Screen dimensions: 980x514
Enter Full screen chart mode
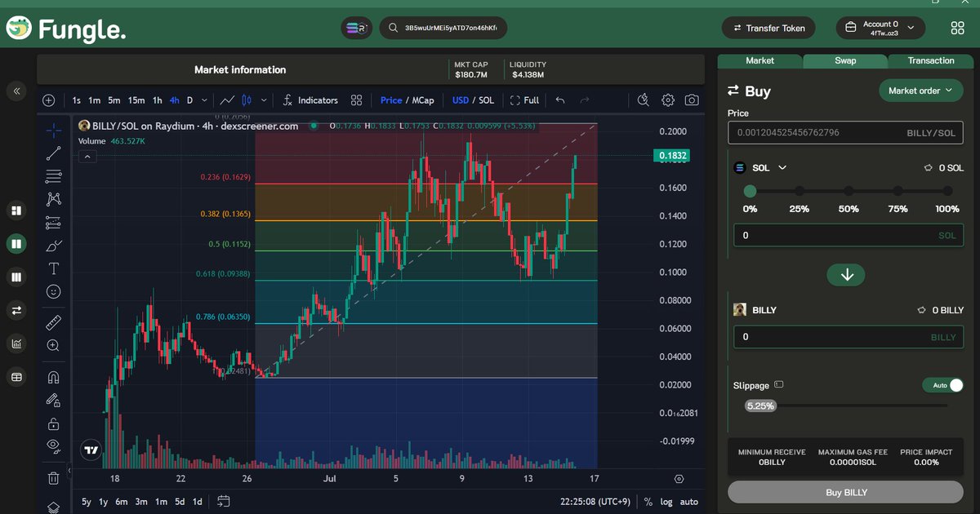(x=524, y=100)
